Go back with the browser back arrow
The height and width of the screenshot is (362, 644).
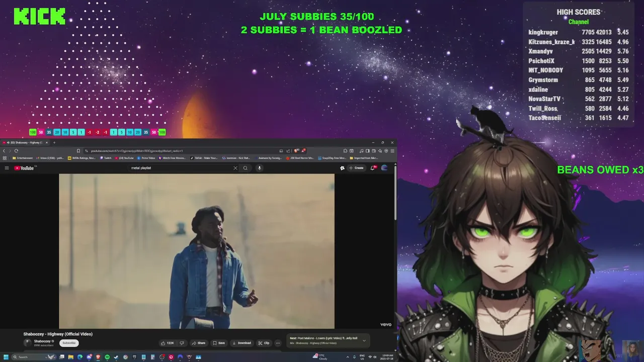[4, 151]
